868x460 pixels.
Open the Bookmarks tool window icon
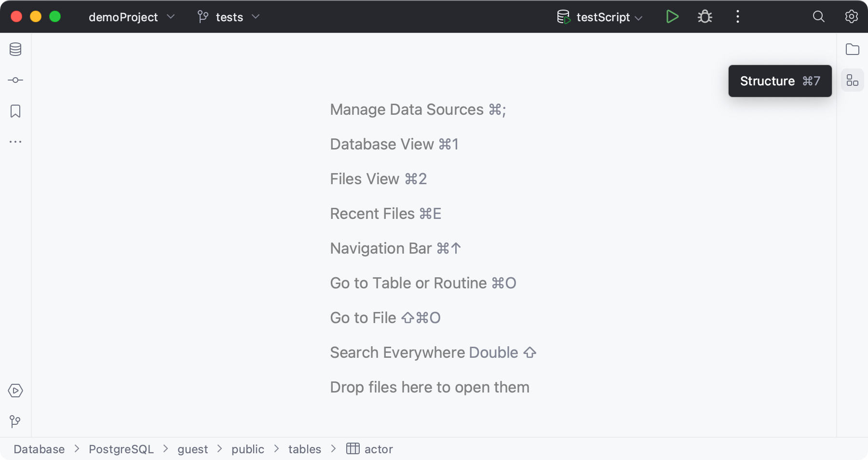(x=15, y=111)
